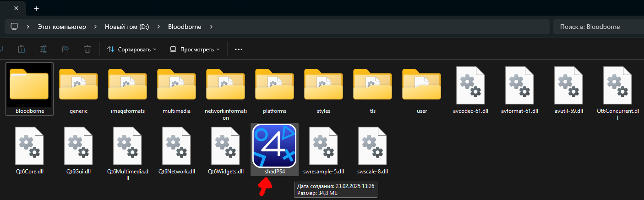Screen dimensions: 644x200
Task: Click the networkinformation folder name label
Action: 225,114
